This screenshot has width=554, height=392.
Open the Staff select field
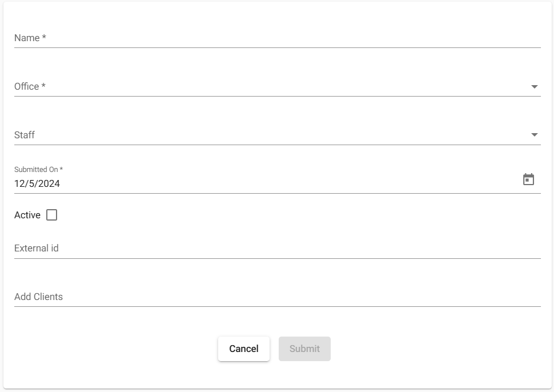(278, 135)
